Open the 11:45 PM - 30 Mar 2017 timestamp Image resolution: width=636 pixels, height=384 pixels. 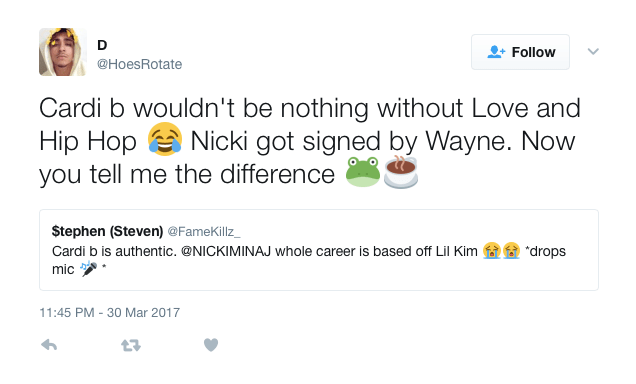click(110, 313)
